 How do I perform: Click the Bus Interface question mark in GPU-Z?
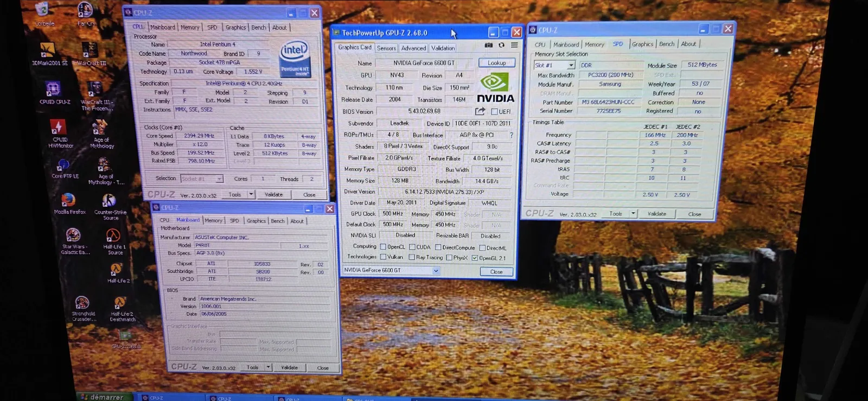tap(511, 135)
